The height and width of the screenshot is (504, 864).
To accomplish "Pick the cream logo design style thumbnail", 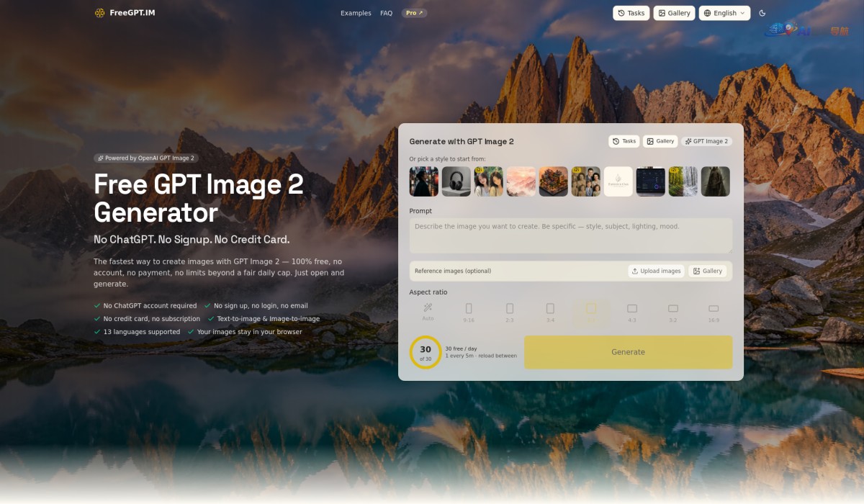I will tap(618, 181).
